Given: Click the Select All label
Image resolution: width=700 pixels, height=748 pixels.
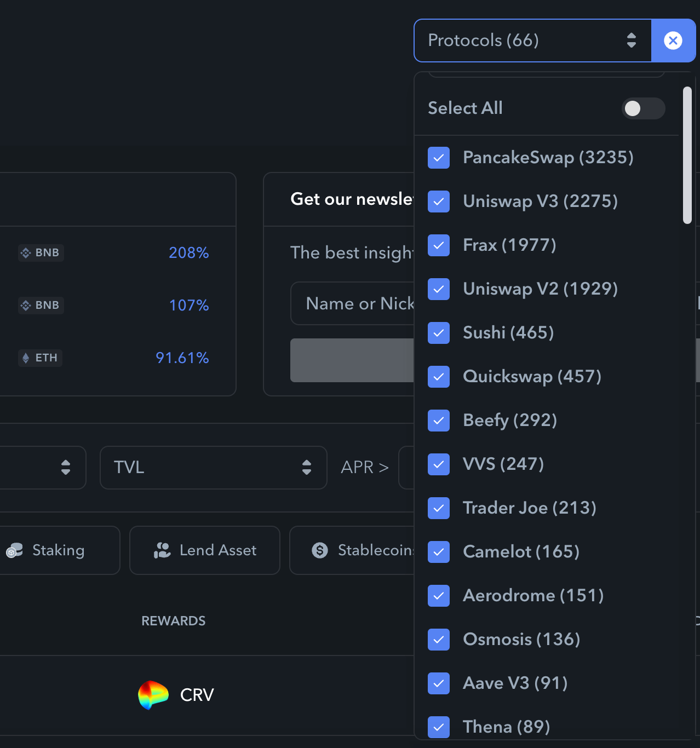Looking at the screenshot, I should coord(465,108).
